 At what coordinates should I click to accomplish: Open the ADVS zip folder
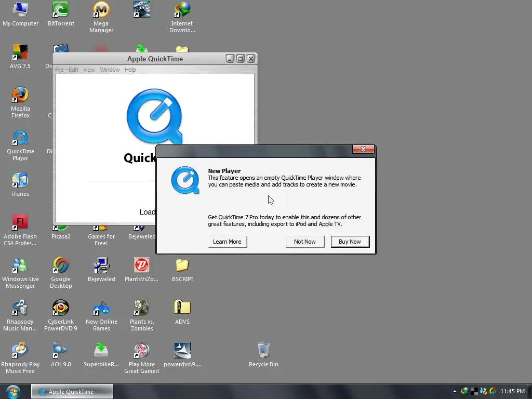click(x=182, y=312)
